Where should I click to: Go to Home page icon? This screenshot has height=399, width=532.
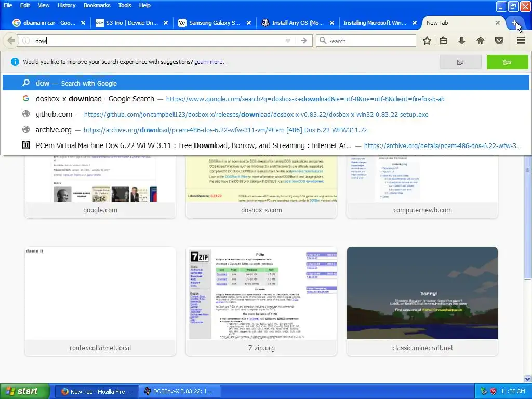480,41
